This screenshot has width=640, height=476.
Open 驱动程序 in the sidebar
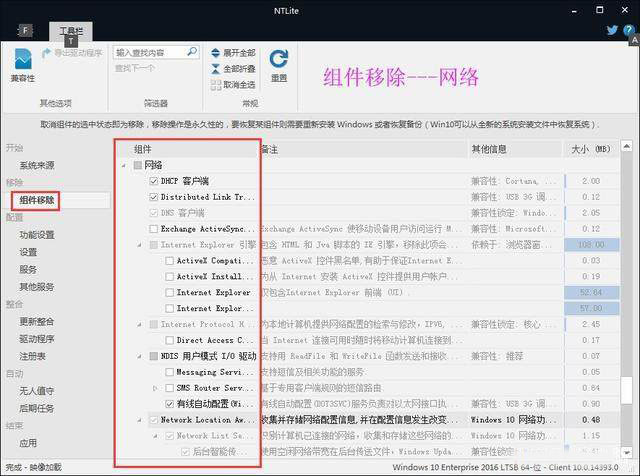click(37, 339)
